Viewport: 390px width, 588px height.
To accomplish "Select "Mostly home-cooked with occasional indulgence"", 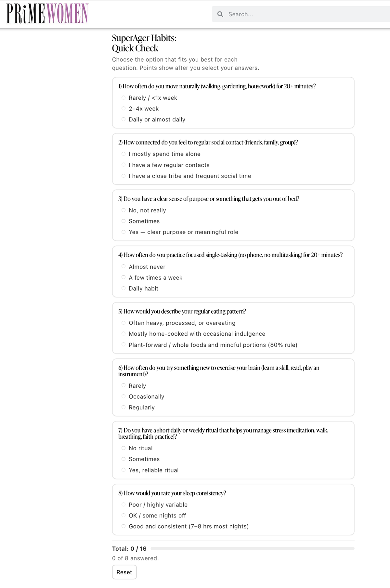I will point(123,334).
